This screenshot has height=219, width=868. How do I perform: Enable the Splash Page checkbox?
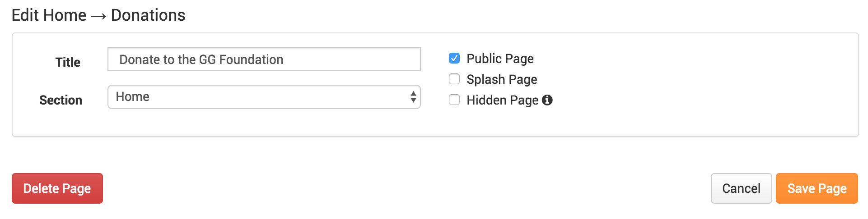[454, 79]
